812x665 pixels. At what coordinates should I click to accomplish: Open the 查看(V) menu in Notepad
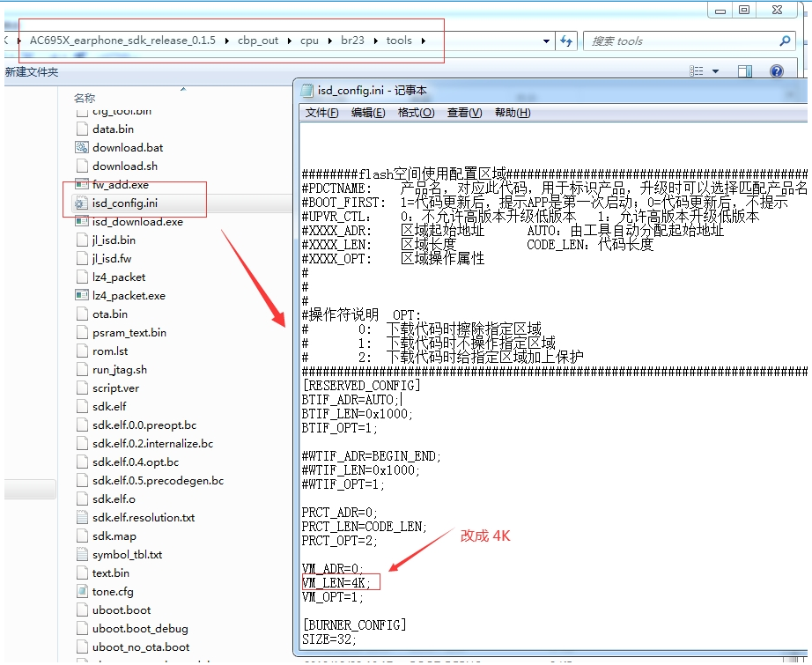tap(464, 113)
